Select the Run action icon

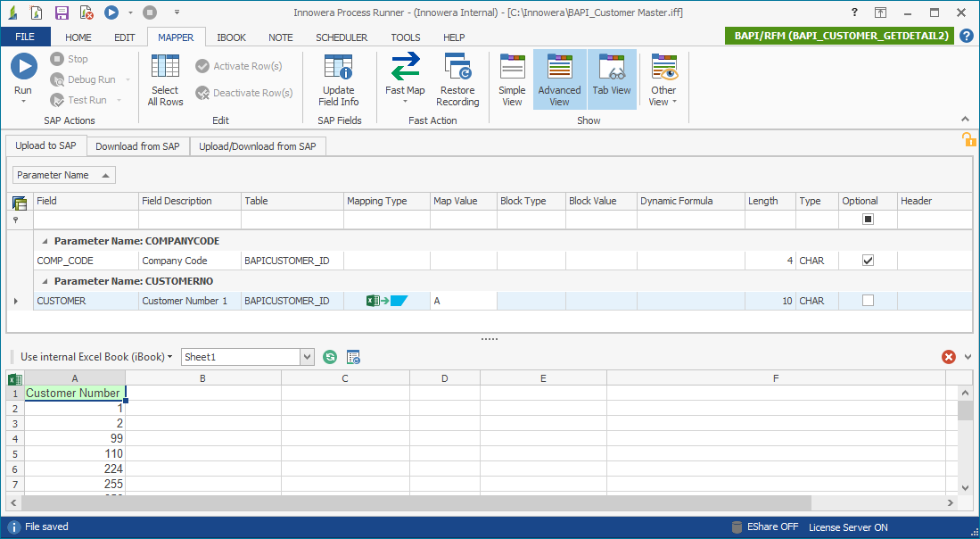tap(23, 65)
